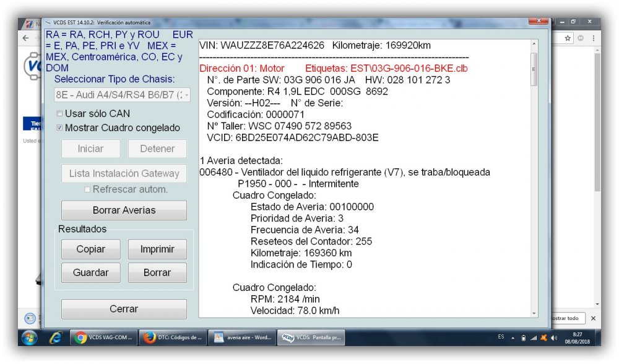This screenshot has height=364, width=619.
Task: Click the Chrome page's vertical scrollbar
Action: tap(597, 123)
